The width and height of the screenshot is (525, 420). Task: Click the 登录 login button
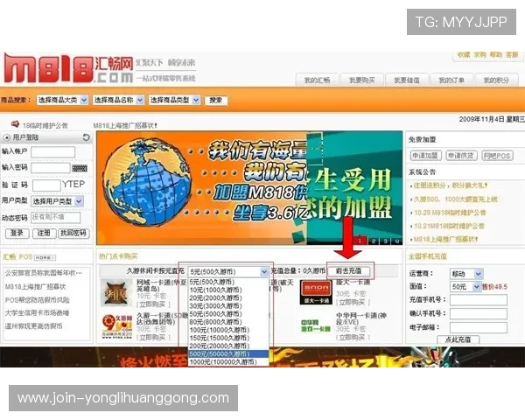(17, 234)
